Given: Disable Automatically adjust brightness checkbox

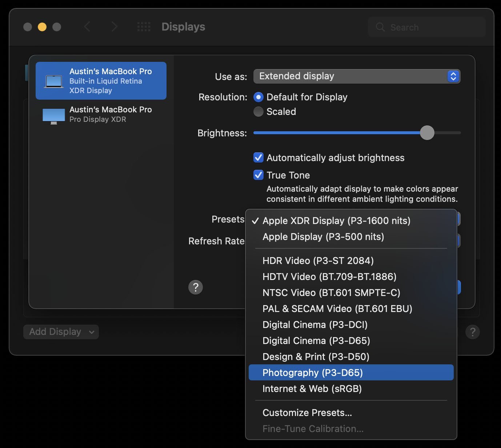Looking at the screenshot, I should pyautogui.click(x=258, y=157).
